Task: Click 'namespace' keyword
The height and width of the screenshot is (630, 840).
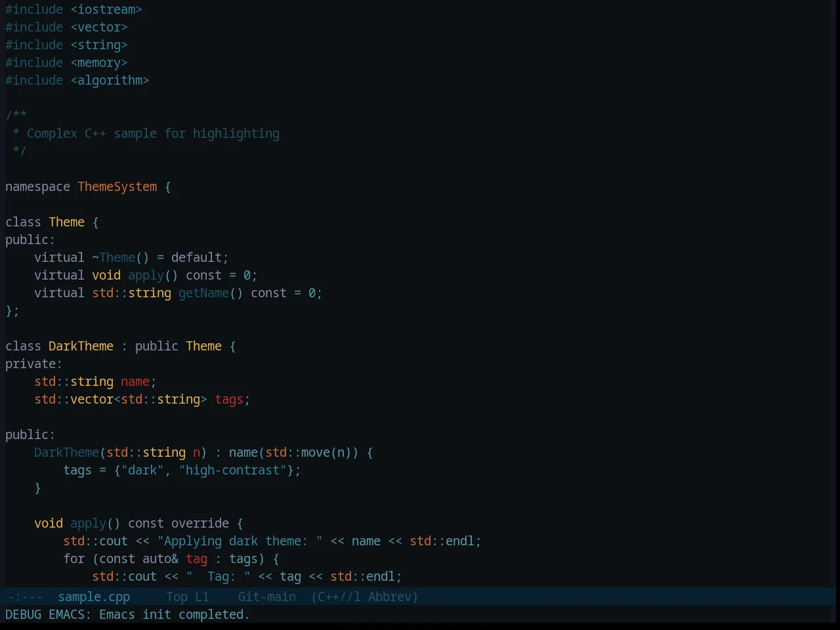Action: point(38,186)
